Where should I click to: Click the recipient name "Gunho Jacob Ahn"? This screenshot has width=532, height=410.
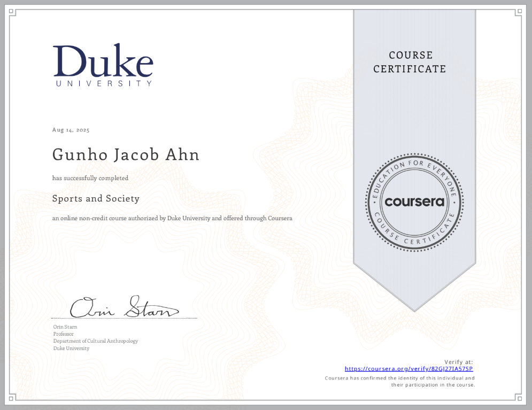tap(126, 154)
